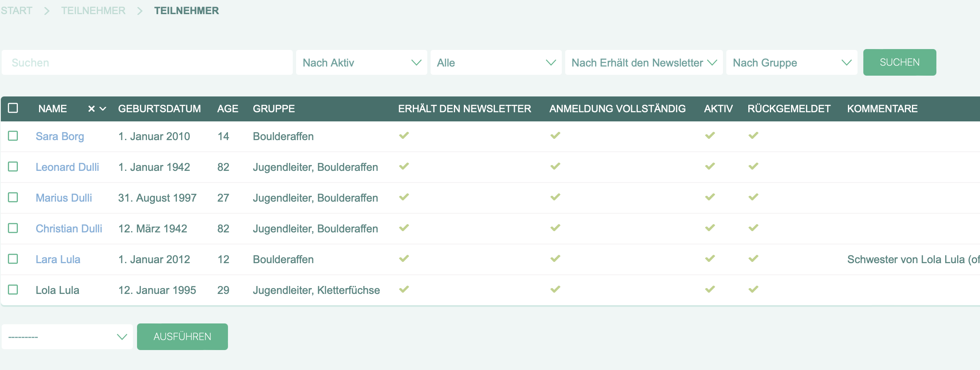Screen dimensions: 980x370
Task: Toggle sort order arrow in NAME column
Action: click(103, 109)
